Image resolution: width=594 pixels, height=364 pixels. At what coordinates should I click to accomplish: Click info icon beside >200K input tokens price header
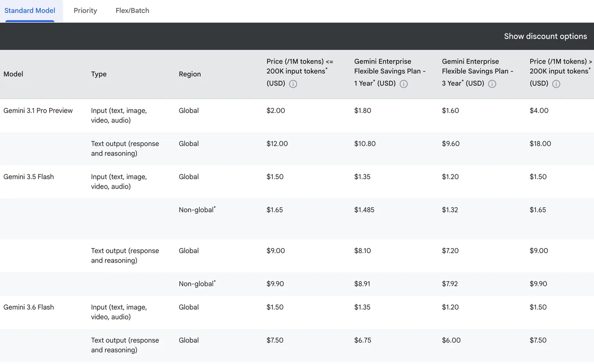tap(556, 84)
